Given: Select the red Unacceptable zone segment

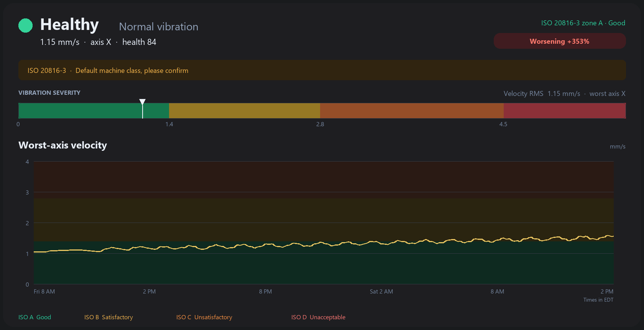Looking at the screenshot, I should (565, 111).
